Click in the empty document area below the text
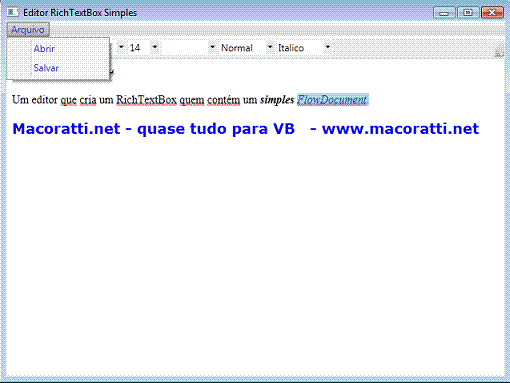The height and width of the screenshot is (383, 510). click(x=255, y=257)
